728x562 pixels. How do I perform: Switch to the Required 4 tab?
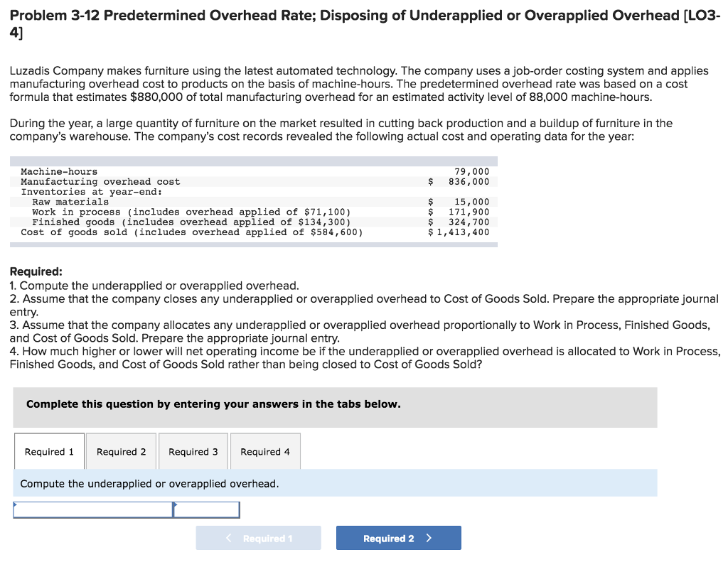click(x=264, y=450)
